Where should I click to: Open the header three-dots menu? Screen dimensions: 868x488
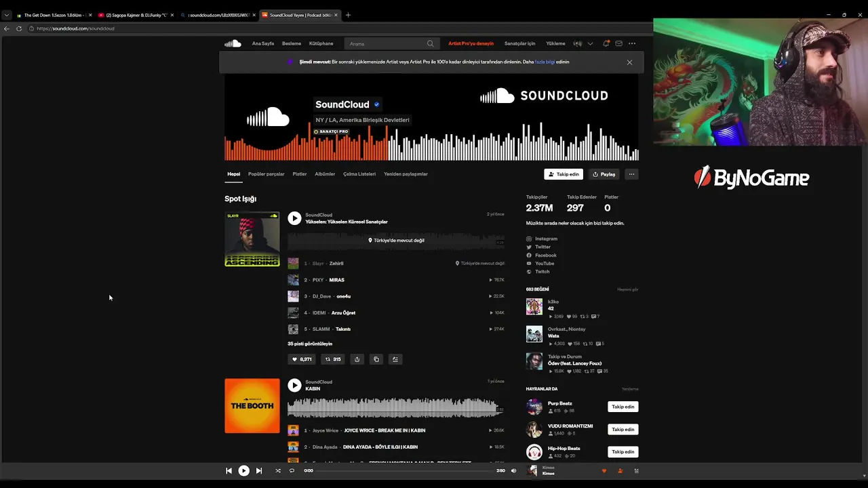tap(632, 43)
